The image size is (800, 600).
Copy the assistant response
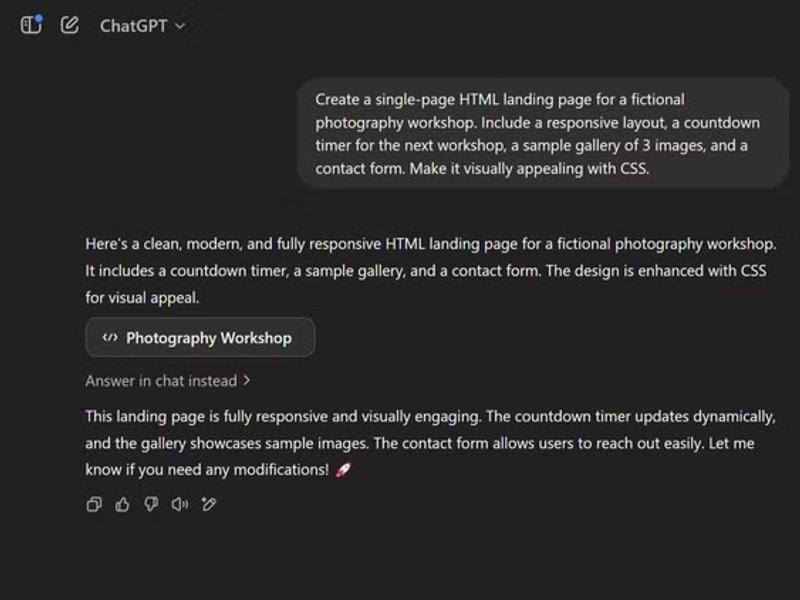[x=94, y=505]
